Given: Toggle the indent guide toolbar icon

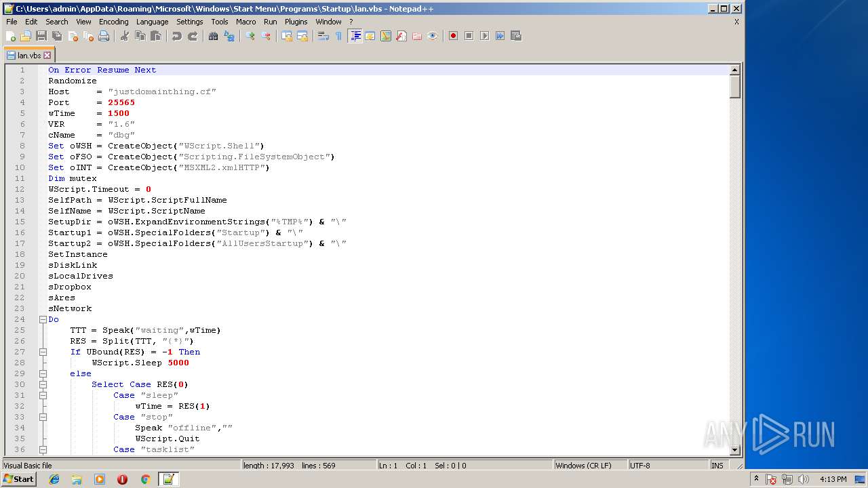Looking at the screenshot, I should click(x=355, y=36).
